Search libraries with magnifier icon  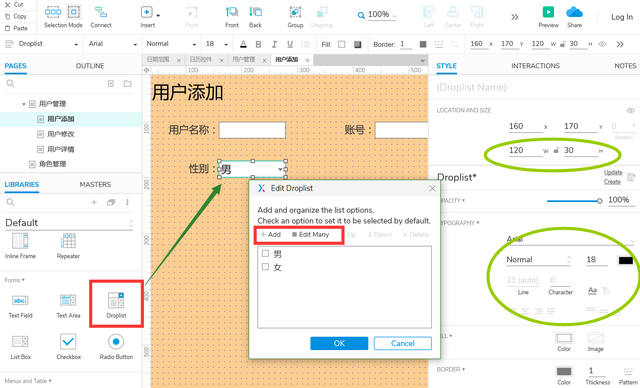point(10,202)
